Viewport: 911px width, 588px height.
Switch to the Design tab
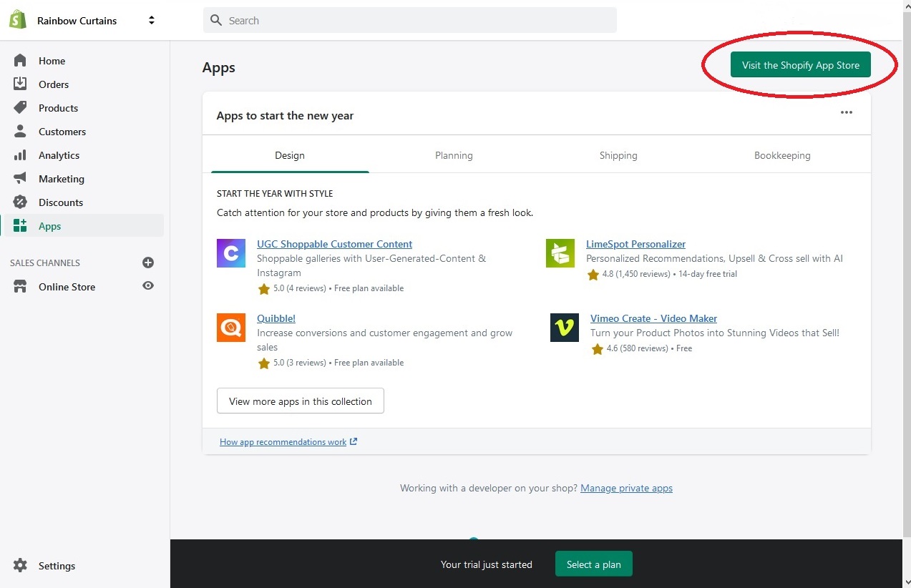(x=290, y=155)
